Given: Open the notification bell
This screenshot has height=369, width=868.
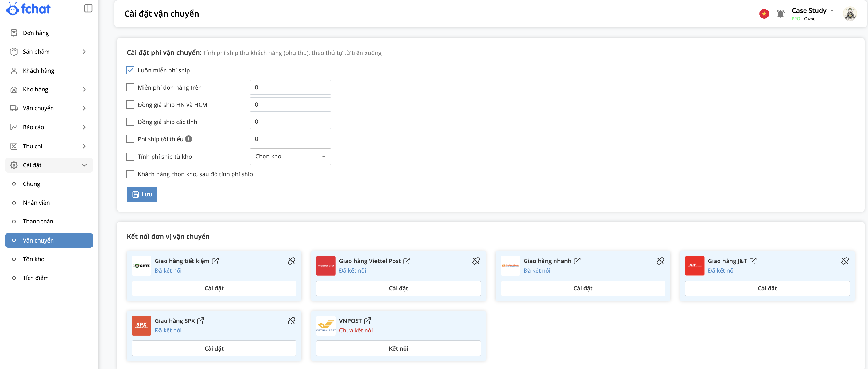Looking at the screenshot, I should [x=780, y=14].
